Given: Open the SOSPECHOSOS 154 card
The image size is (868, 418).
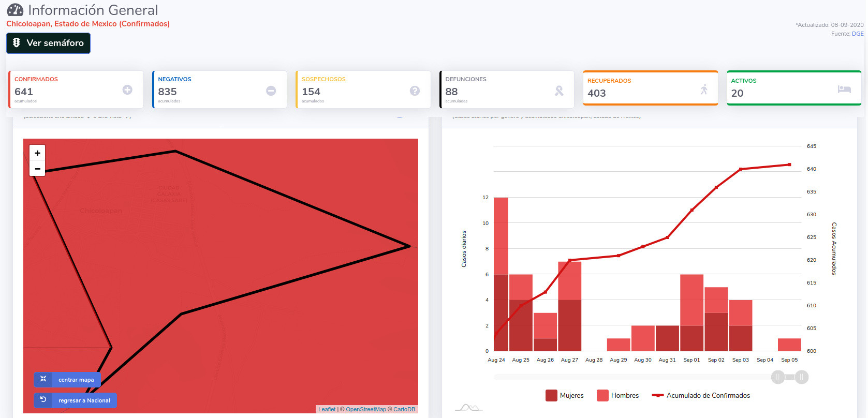Looking at the screenshot, I should pyautogui.click(x=363, y=89).
